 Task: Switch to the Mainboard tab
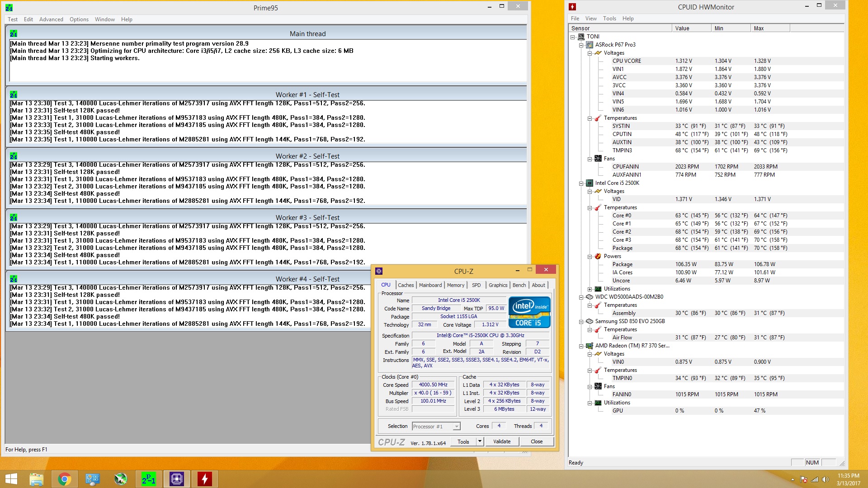(x=430, y=285)
